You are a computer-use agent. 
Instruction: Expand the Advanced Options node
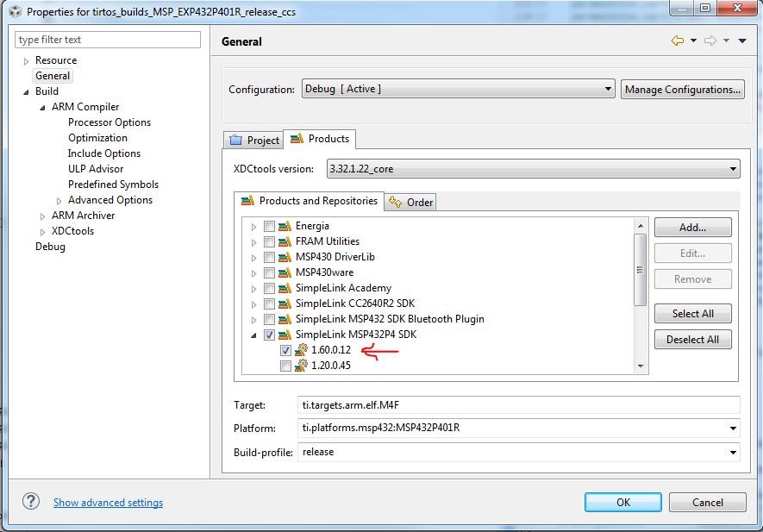click(59, 201)
